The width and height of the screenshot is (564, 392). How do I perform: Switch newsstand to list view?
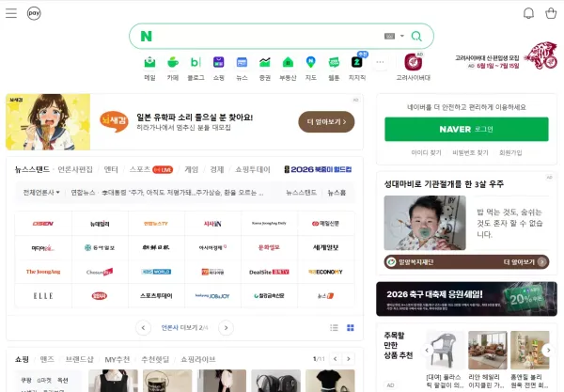tap(334, 328)
